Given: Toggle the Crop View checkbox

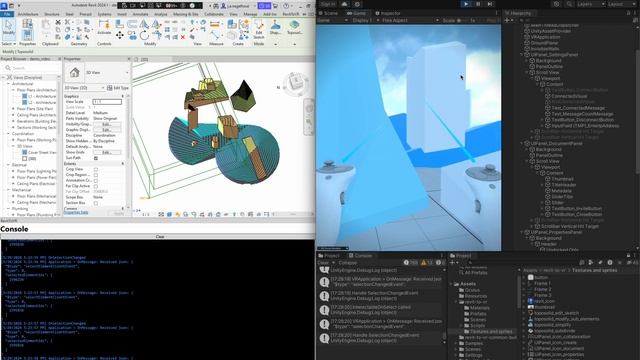Looking at the screenshot, I should point(96,169).
